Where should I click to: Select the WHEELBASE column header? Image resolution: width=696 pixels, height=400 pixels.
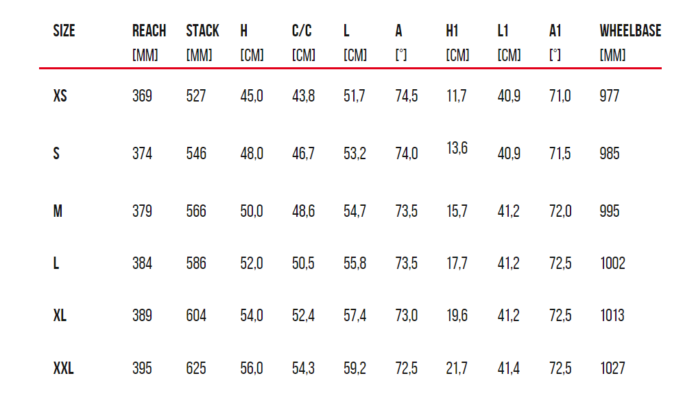[x=630, y=31]
